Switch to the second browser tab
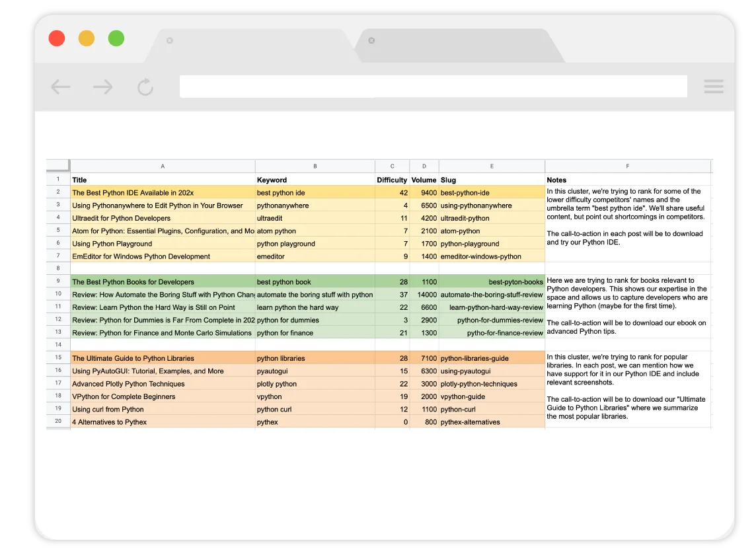Screen dimensions: 756x555 461,46
